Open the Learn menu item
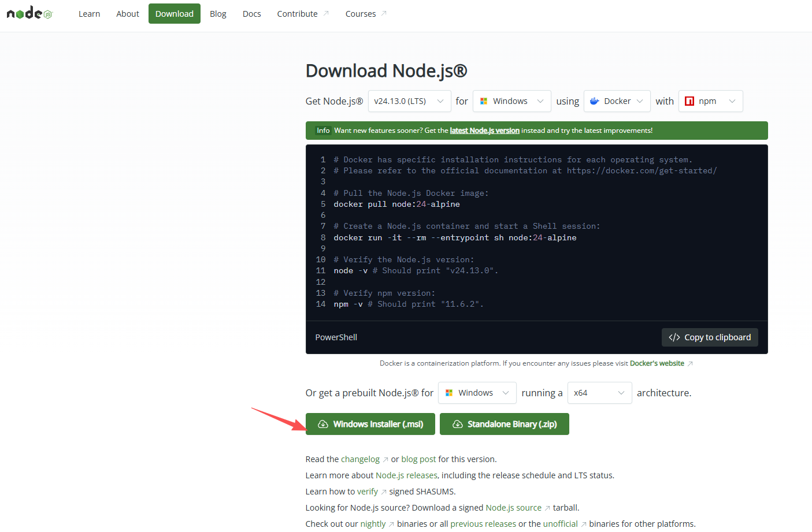This screenshot has height=532, width=812. (x=89, y=14)
